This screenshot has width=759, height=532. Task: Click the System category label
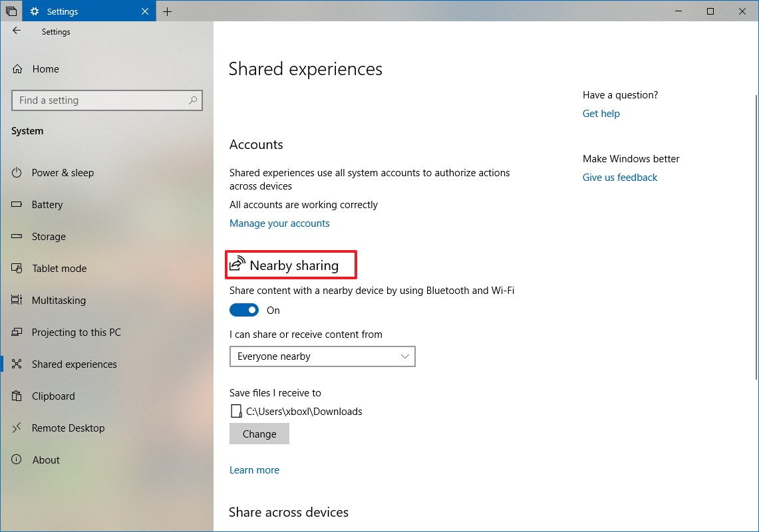[x=27, y=131]
